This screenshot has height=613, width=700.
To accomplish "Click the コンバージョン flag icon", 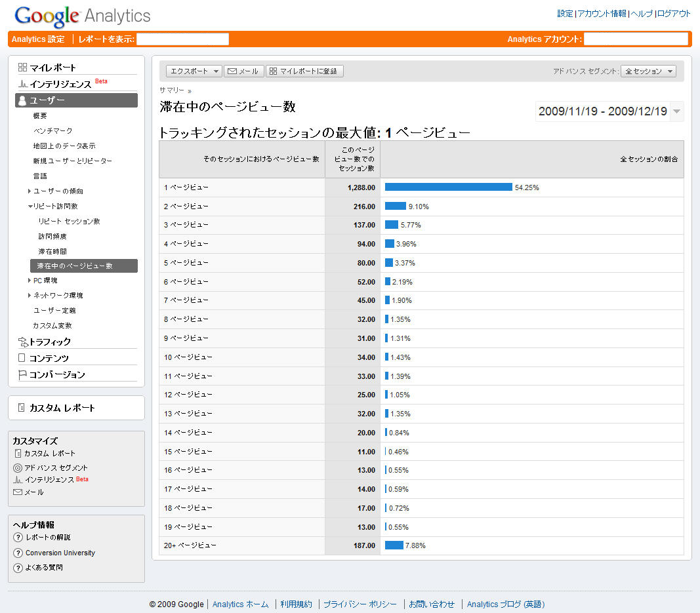I will 22,375.
